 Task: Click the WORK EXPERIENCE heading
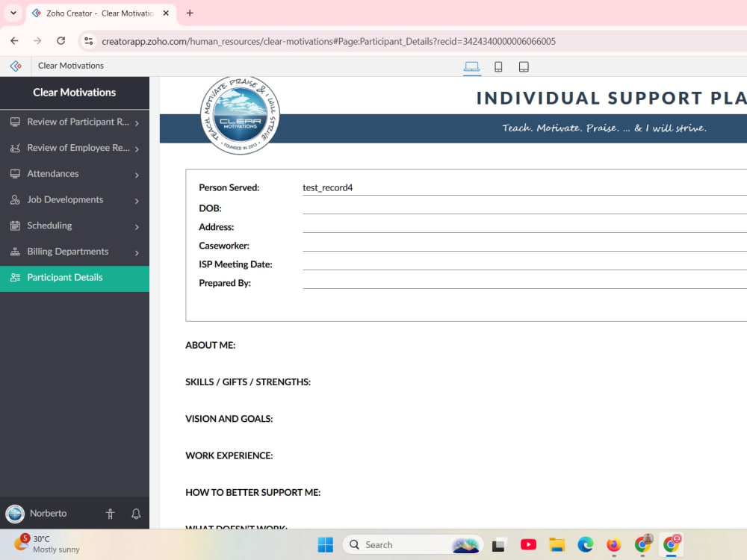coord(229,455)
